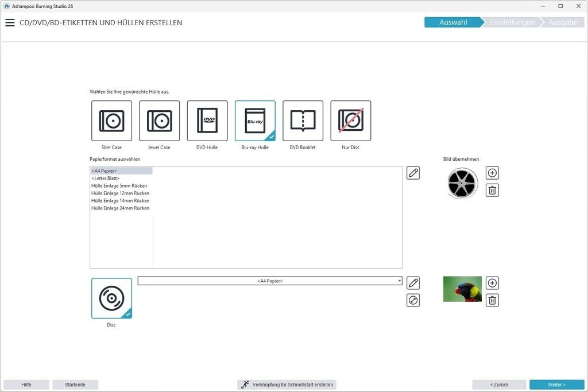The image size is (588, 392).
Task: Select the DVD Hülle cover icon
Action: [x=207, y=121]
